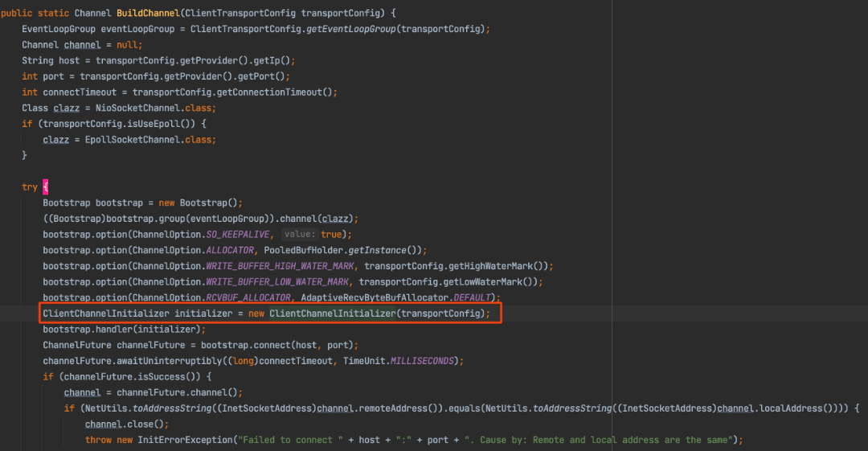Image resolution: width=868 pixels, height=451 pixels.
Task: Click the connectTimeout variable declaration
Action: tap(80, 92)
